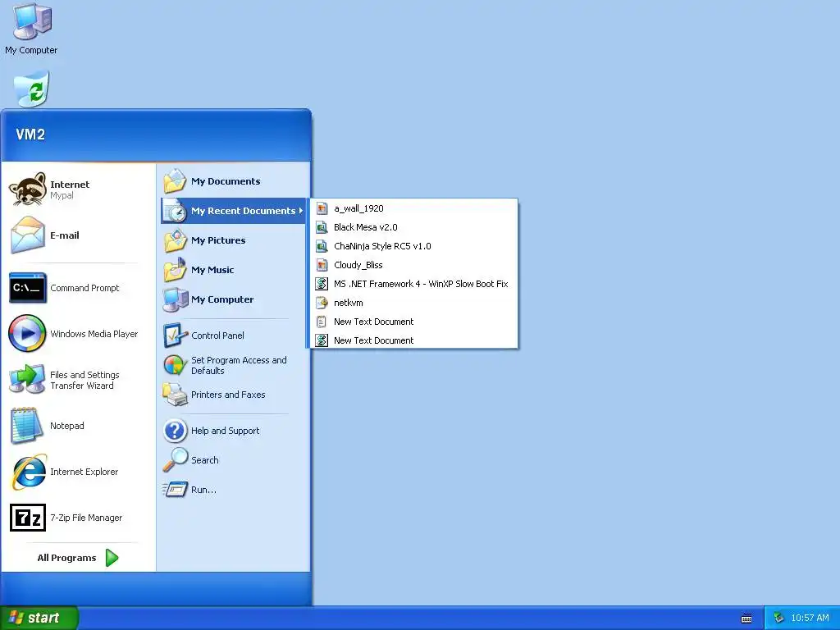Open last New Text Document with script icon

(x=413, y=340)
